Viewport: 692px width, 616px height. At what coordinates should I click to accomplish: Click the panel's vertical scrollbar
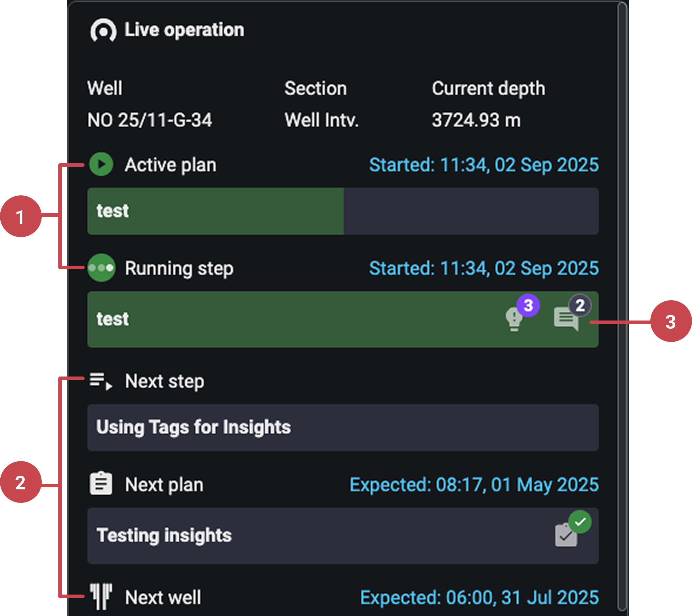[x=622, y=305]
